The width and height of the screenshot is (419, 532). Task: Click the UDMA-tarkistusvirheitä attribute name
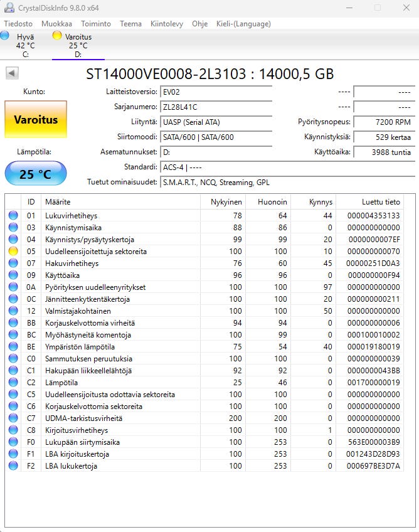(84, 418)
